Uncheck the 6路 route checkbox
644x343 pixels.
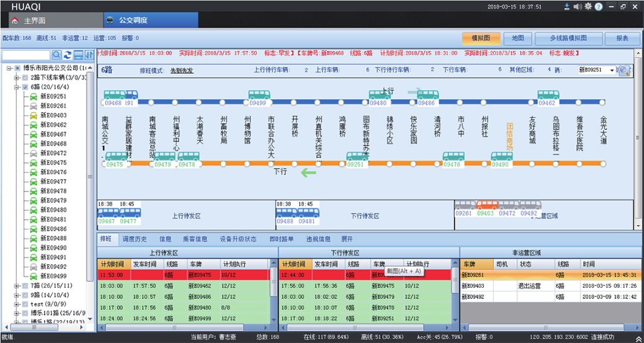[x=25, y=87]
